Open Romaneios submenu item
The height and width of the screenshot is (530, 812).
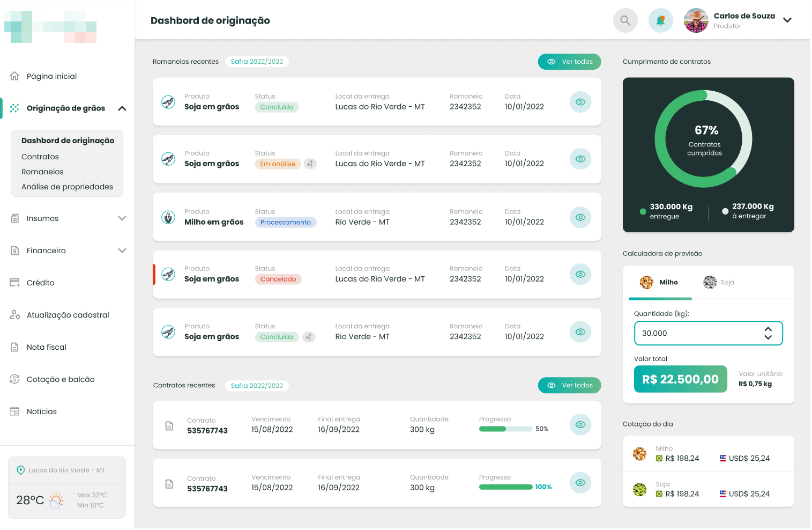tap(42, 172)
